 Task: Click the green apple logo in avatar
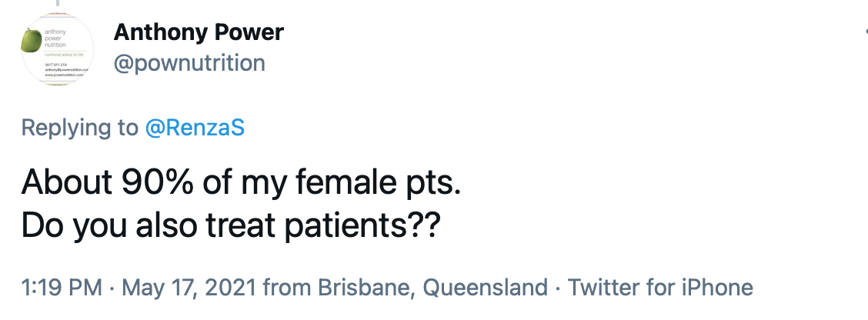click(x=32, y=41)
